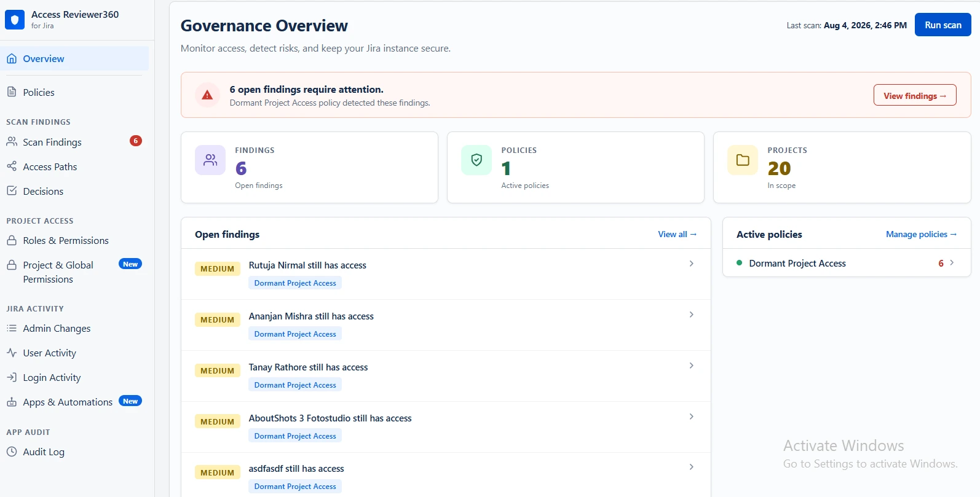Click the red warning triangle icon
The height and width of the screenshot is (497, 980).
point(207,95)
